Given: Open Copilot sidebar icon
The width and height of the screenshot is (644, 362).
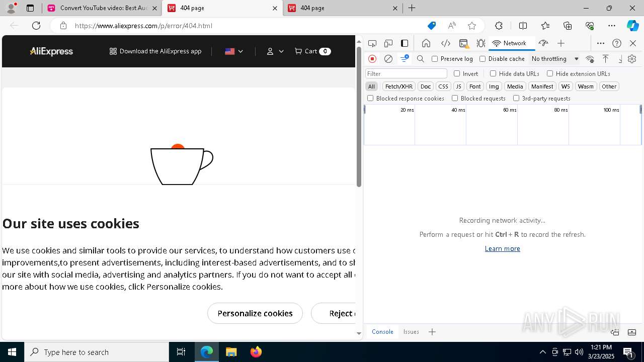Looking at the screenshot, I should [x=632, y=26].
